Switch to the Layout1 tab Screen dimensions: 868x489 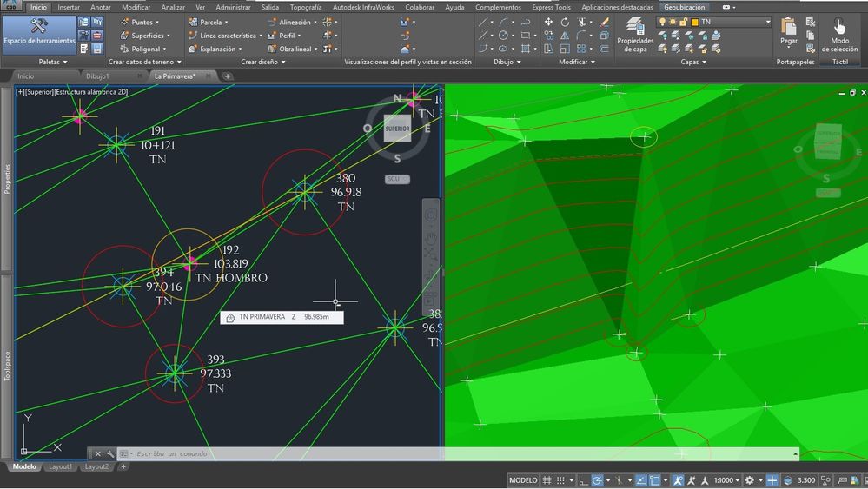tap(60, 467)
